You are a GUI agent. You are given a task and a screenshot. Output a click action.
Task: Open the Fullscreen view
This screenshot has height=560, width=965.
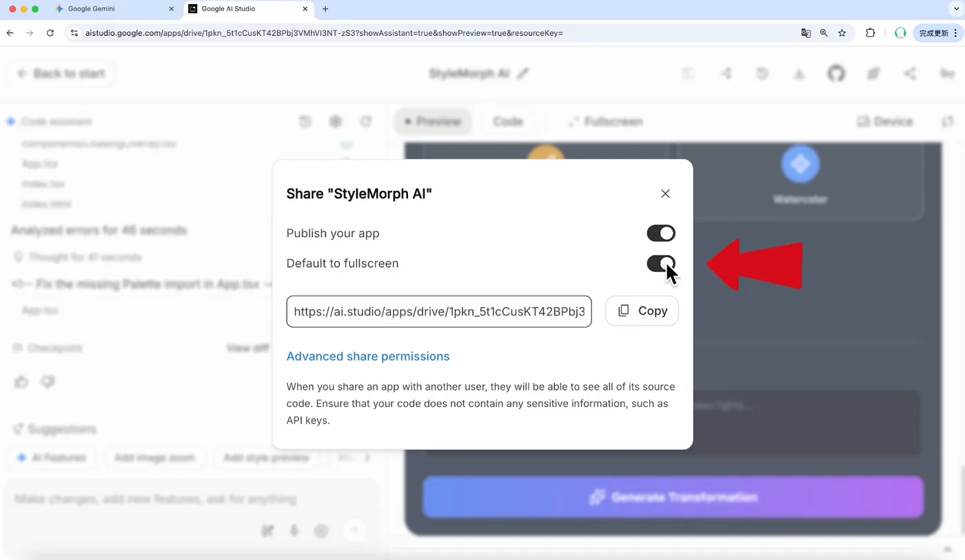point(605,121)
